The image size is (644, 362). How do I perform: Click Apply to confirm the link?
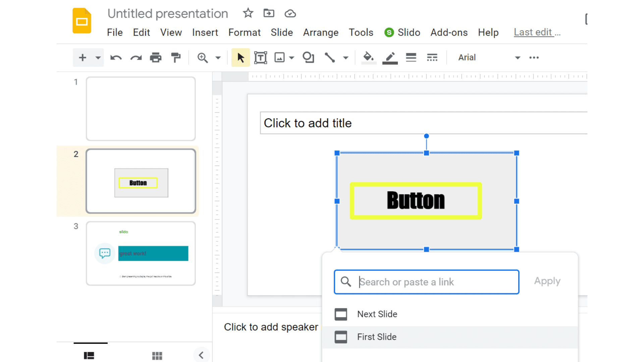[x=547, y=281]
